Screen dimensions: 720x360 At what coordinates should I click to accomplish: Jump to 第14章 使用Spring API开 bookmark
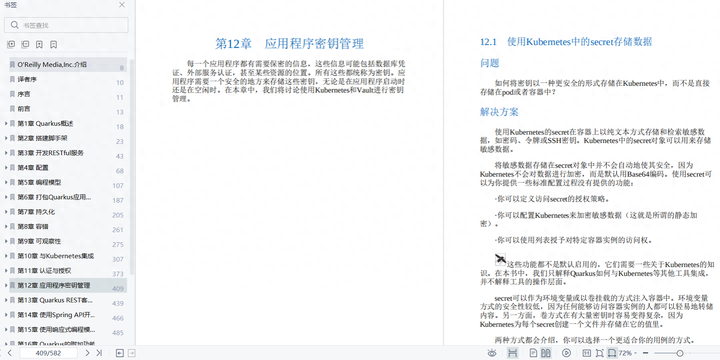click(56, 315)
